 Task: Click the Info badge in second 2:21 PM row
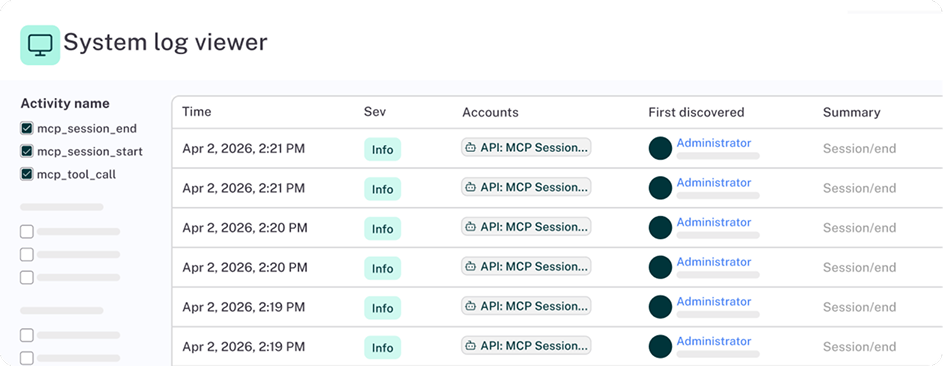coord(382,189)
